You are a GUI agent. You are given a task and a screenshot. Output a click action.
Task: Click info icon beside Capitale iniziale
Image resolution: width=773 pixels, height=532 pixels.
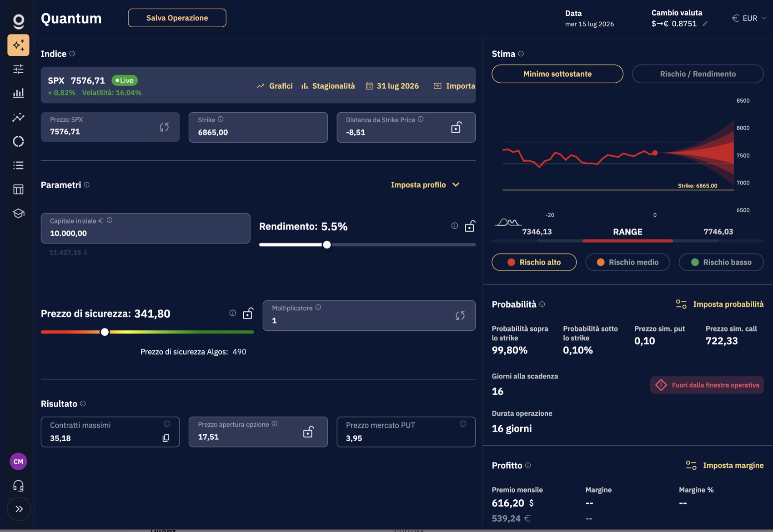[110, 220]
